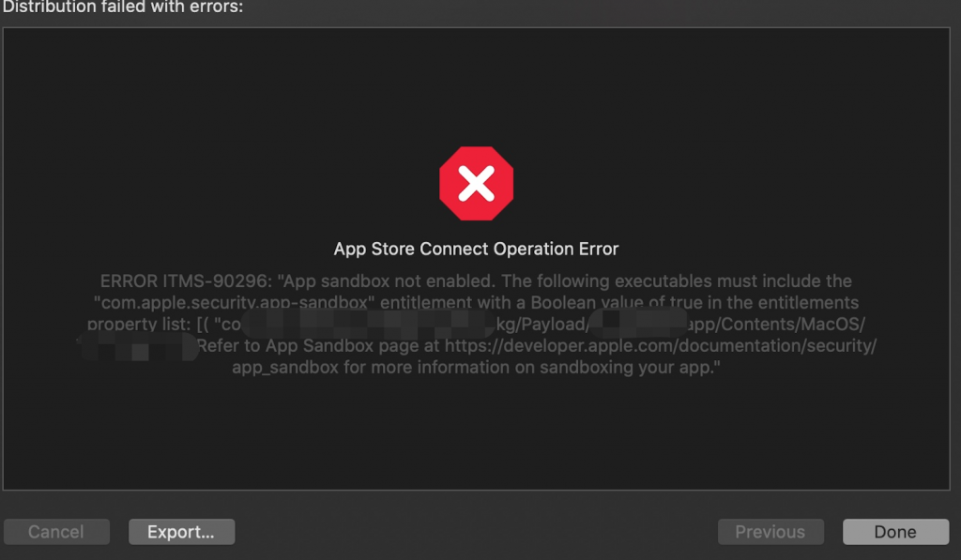Click the blurred executable name before "Refer"
Viewport: 961px width, 560px height.
[138, 346]
